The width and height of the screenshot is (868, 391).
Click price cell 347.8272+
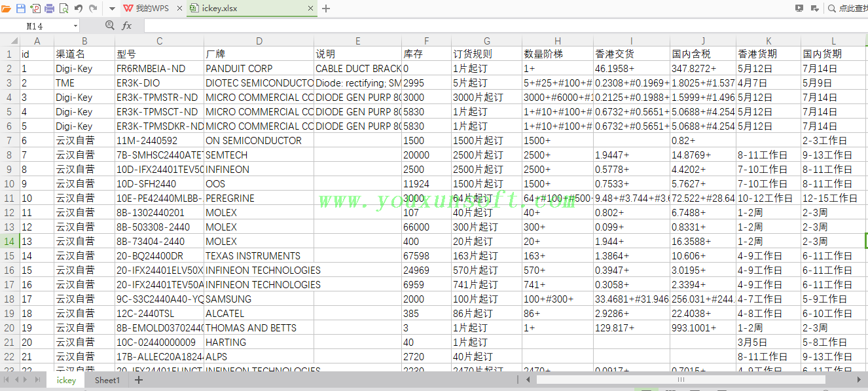click(703, 68)
